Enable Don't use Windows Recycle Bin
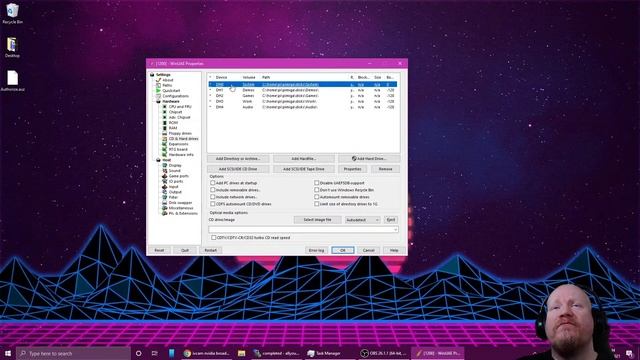Viewport: 640px width, 360px height. 317,190
